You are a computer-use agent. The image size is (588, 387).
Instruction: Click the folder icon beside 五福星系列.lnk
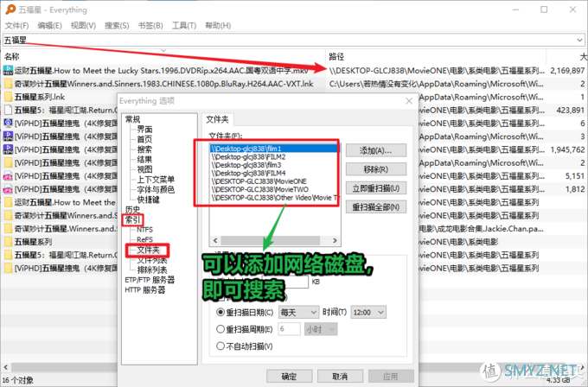tap(8, 97)
